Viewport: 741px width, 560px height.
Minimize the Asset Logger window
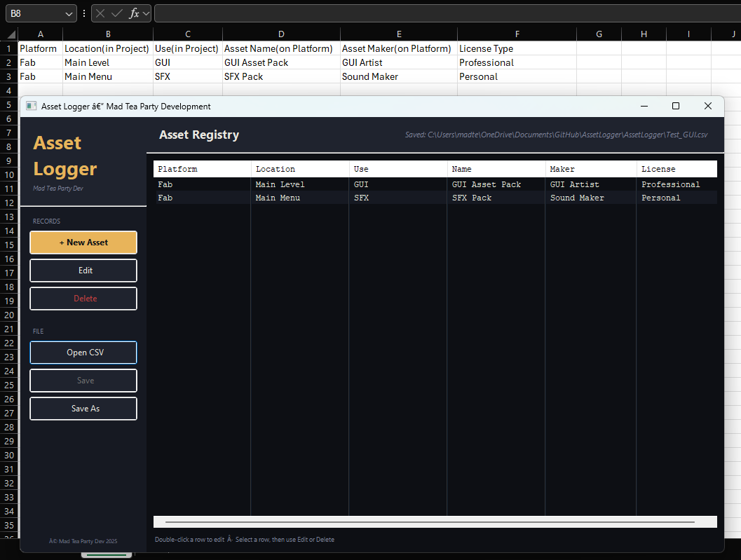pyautogui.click(x=644, y=106)
